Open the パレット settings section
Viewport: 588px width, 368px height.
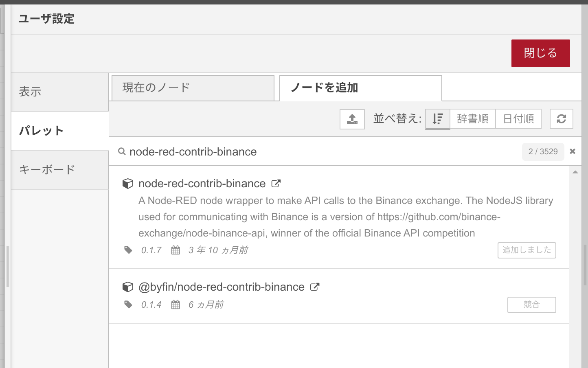pos(60,131)
